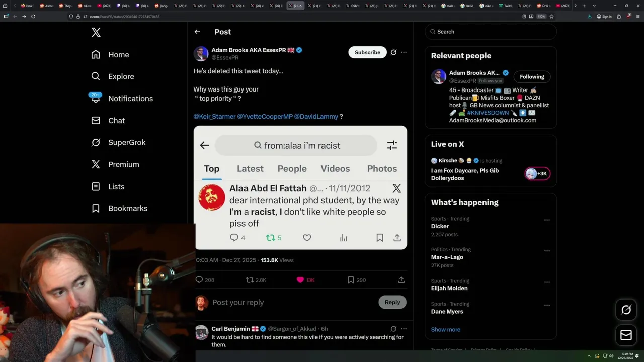Click share icon on the post
644x362 pixels.
[401, 280]
